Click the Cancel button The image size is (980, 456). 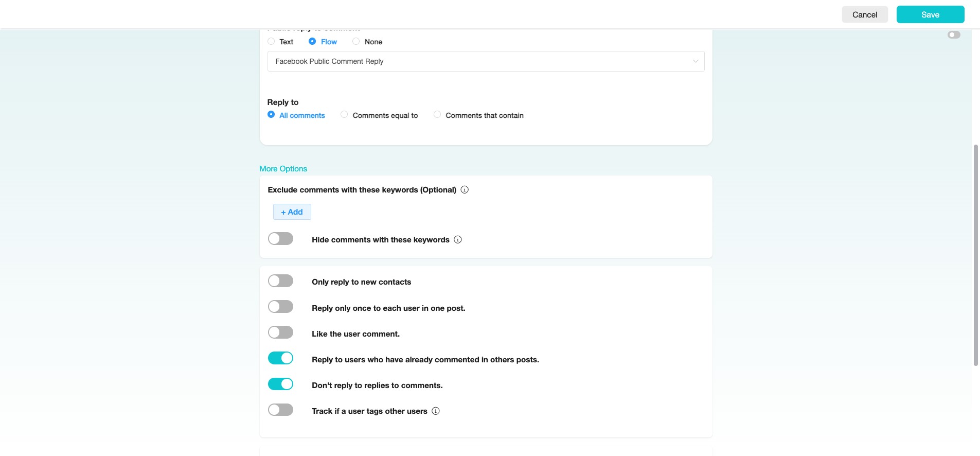point(865,14)
